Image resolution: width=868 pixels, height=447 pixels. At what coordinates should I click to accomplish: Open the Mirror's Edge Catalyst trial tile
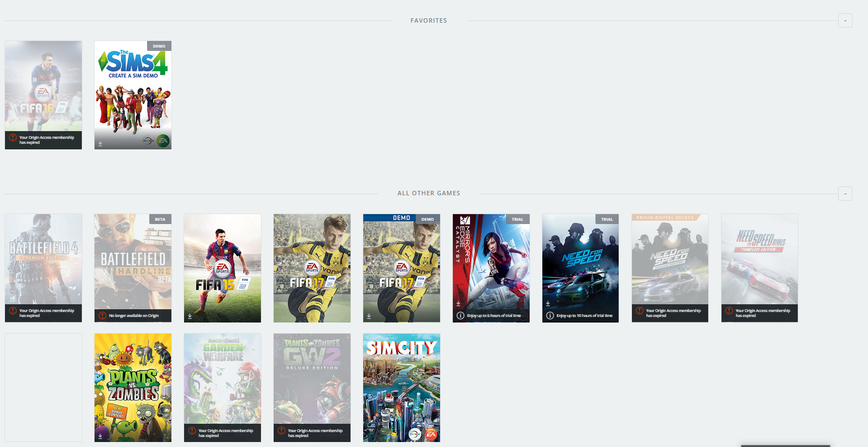[491, 268]
